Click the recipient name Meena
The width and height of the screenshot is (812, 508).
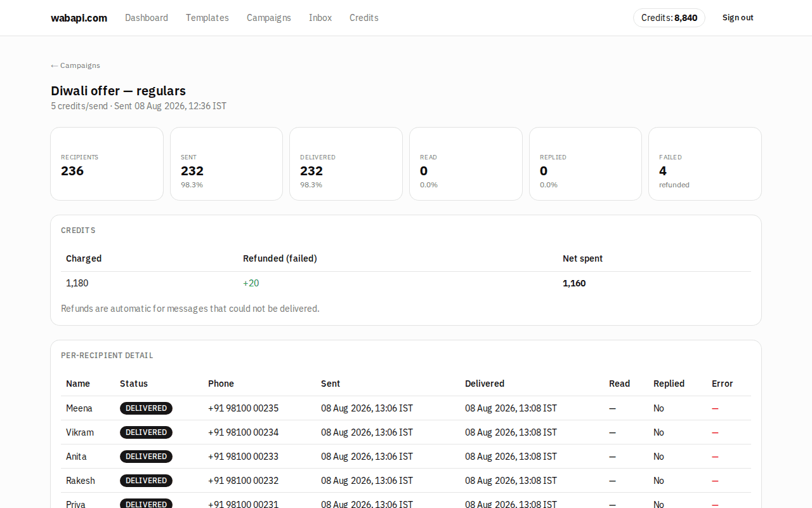coord(79,408)
